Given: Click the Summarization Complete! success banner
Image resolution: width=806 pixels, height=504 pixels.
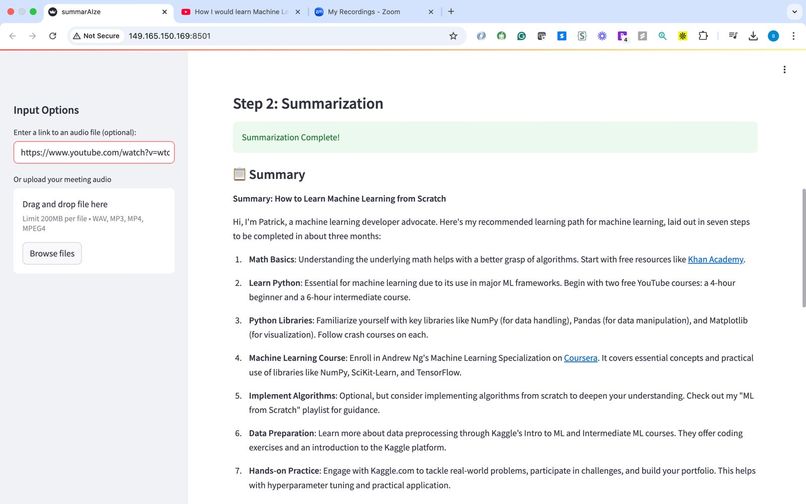Looking at the screenshot, I should (495, 137).
